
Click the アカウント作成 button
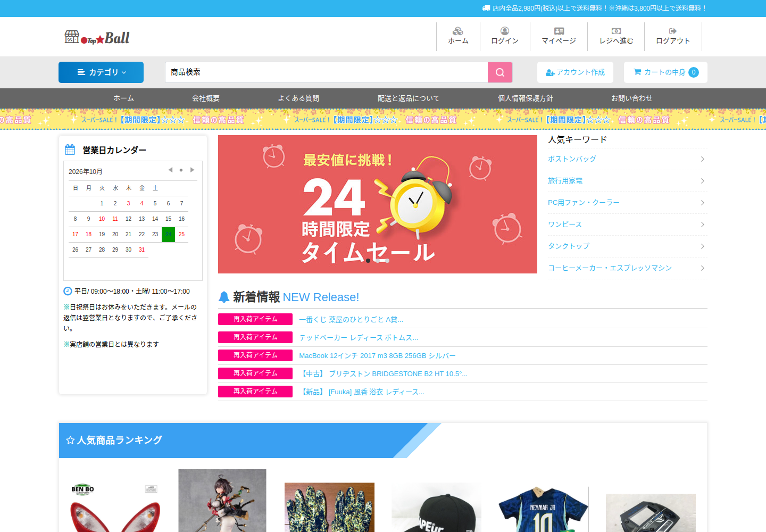[x=575, y=72]
